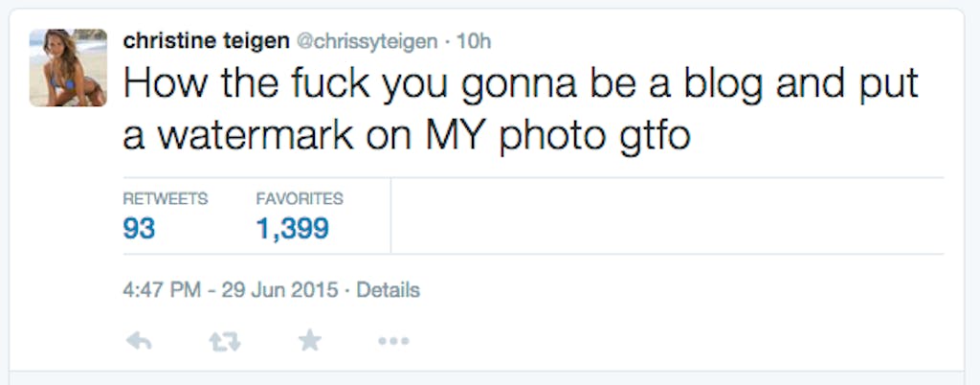View the 93 retweets count
Image resolution: width=980 pixels, height=385 pixels.
coord(140,228)
